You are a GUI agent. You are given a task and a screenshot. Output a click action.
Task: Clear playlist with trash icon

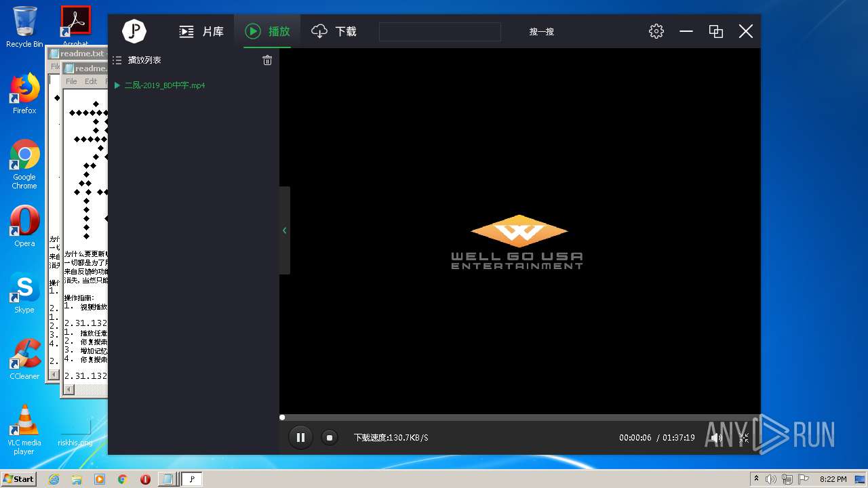click(x=267, y=60)
